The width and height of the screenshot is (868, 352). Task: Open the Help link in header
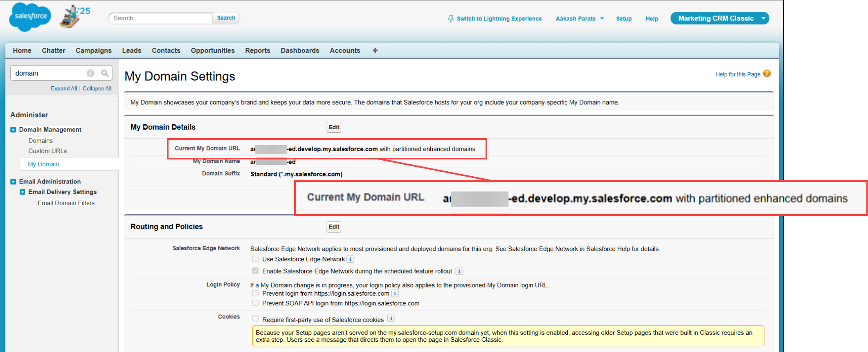[652, 19]
